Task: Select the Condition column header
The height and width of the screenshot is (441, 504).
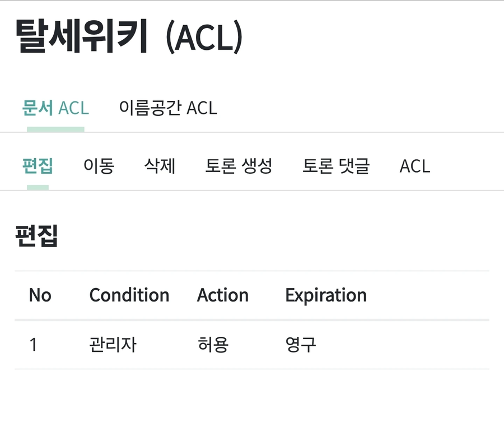Action: tap(129, 295)
